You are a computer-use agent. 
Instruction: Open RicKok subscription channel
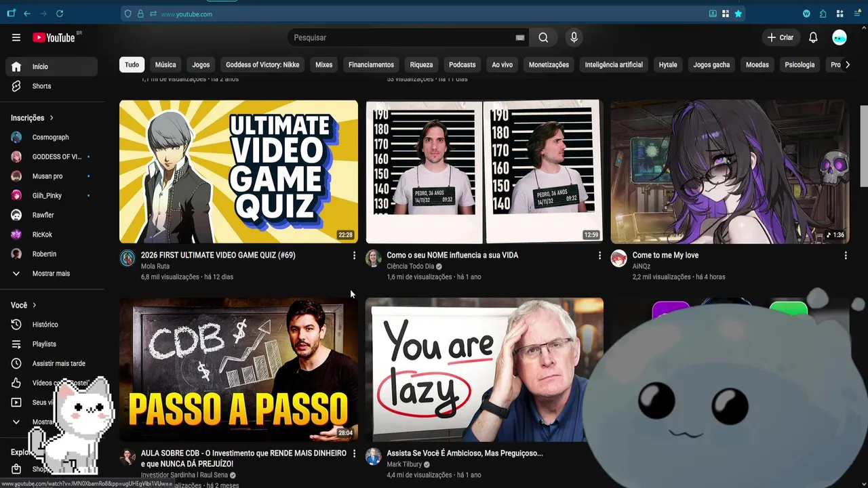52,235
